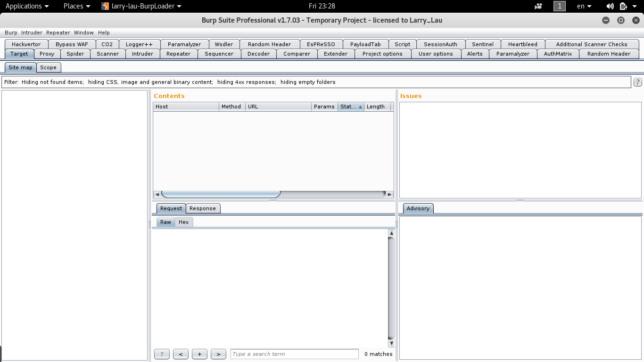The width and height of the screenshot is (644, 362).
Task: Open the Project options tab
Action: [x=382, y=54]
